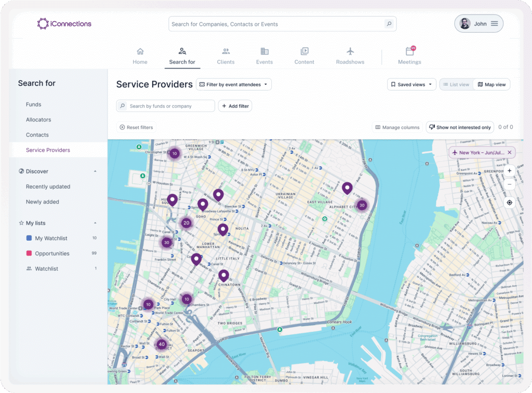Recenter map with locate icon
The height and width of the screenshot is (393, 532).
509,203
